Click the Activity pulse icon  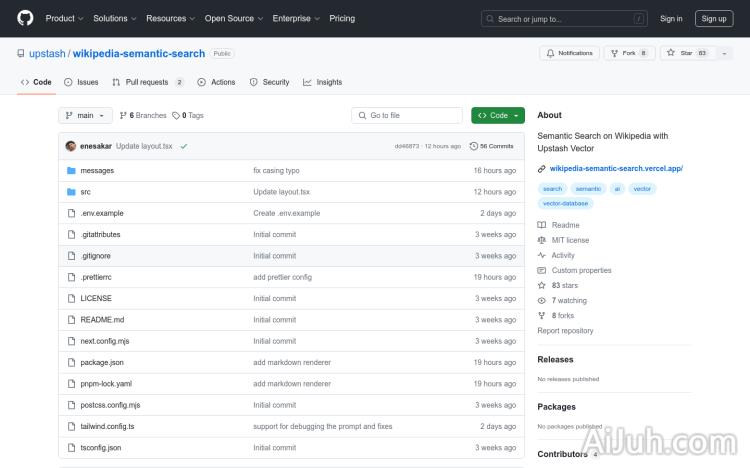541,255
